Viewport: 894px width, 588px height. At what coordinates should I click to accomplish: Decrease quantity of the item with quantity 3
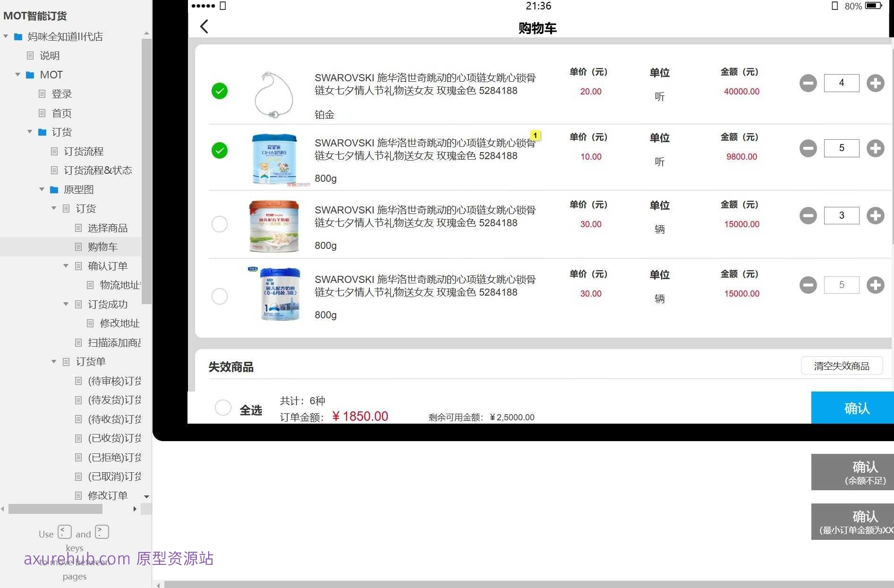tap(808, 216)
